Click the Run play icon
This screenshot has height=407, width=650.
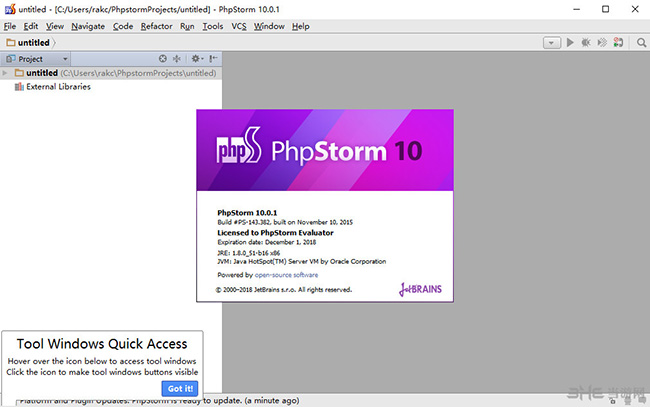[570, 42]
